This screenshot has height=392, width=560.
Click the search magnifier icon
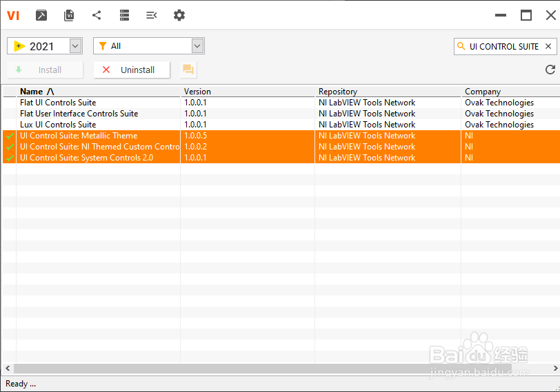(x=461, y=46)
